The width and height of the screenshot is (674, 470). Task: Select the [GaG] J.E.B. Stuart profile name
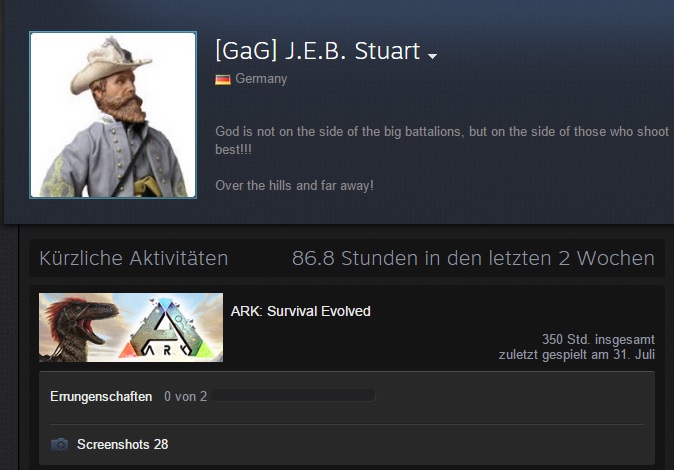(x=317, y=51)
